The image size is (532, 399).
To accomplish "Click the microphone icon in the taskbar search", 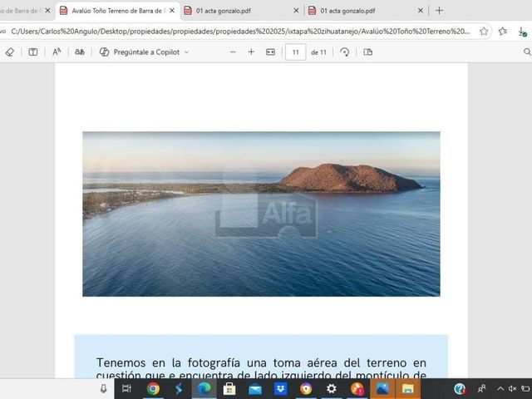I will coord(103,389).
